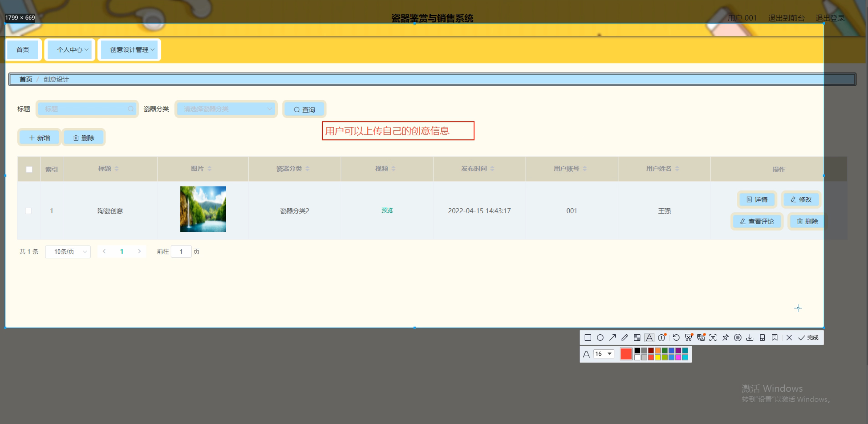Click the undo annotation icon

[x=676, y=338]
